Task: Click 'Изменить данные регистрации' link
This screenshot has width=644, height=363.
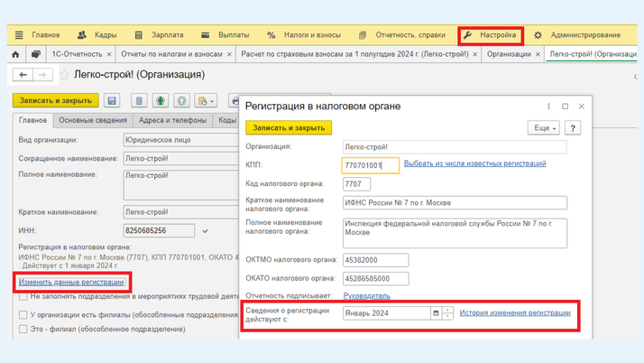Action: click(71, 282)
